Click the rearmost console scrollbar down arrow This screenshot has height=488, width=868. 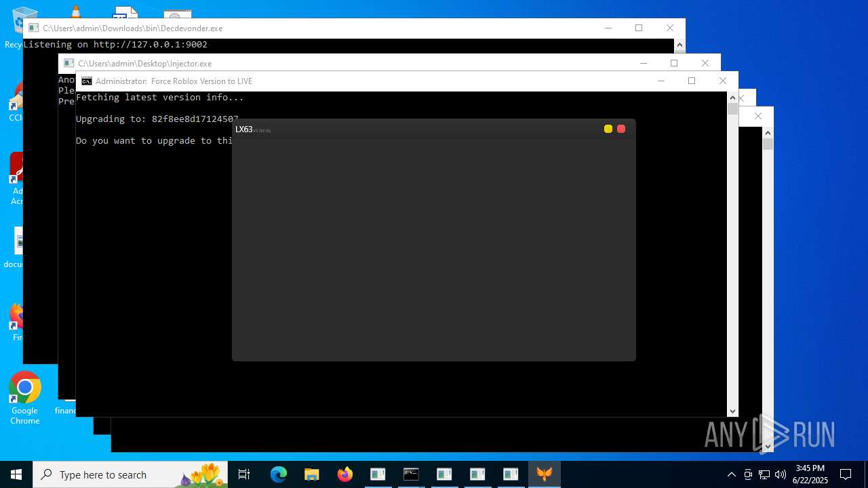[768, 446]
